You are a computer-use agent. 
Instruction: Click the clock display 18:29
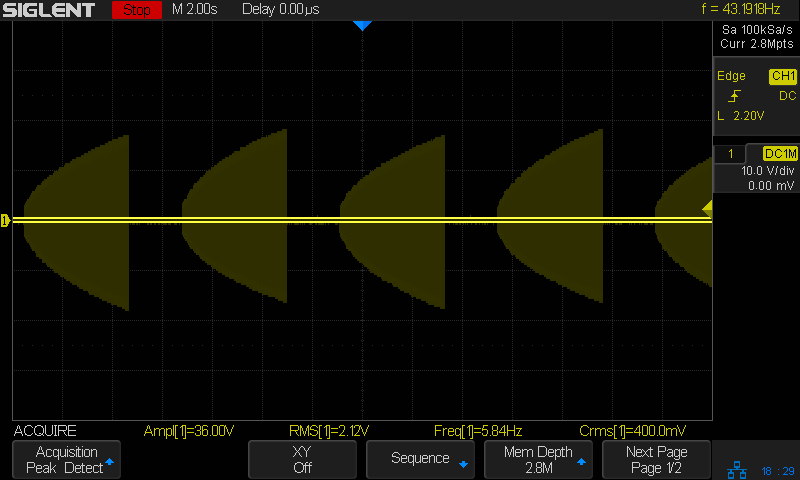coord(778,471)
